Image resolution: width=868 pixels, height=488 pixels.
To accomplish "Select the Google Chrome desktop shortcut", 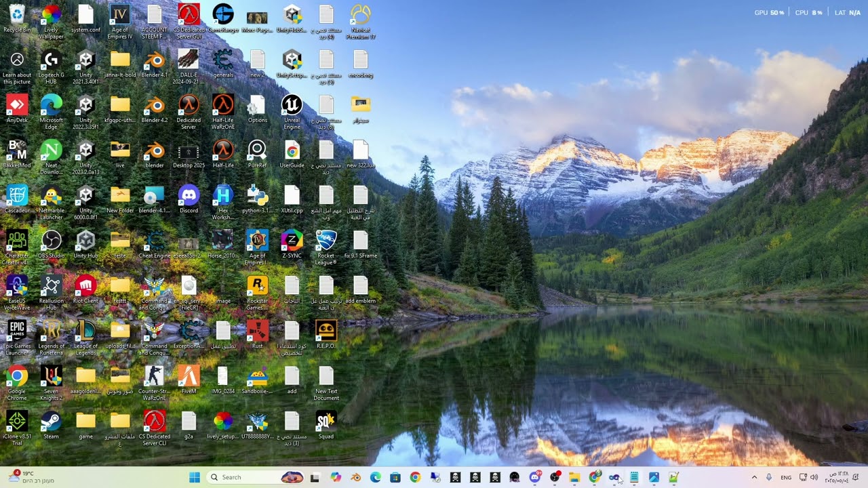I will pyautogui.click(x=17, y=384).
